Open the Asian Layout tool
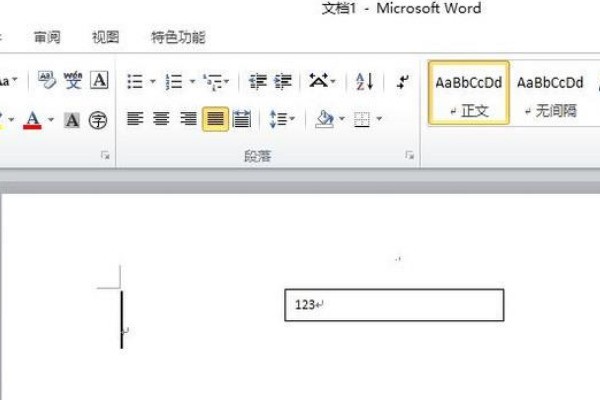 click(x=318, y=81)
